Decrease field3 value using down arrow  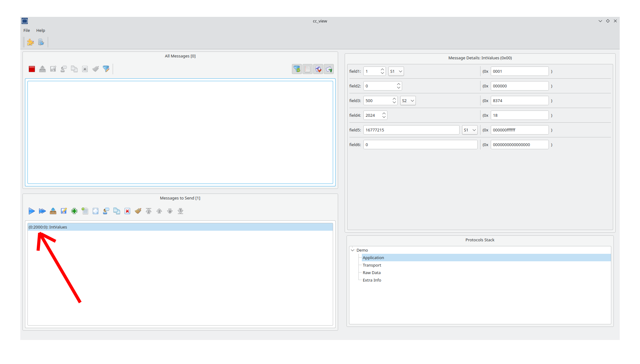[x=394, y=102]
